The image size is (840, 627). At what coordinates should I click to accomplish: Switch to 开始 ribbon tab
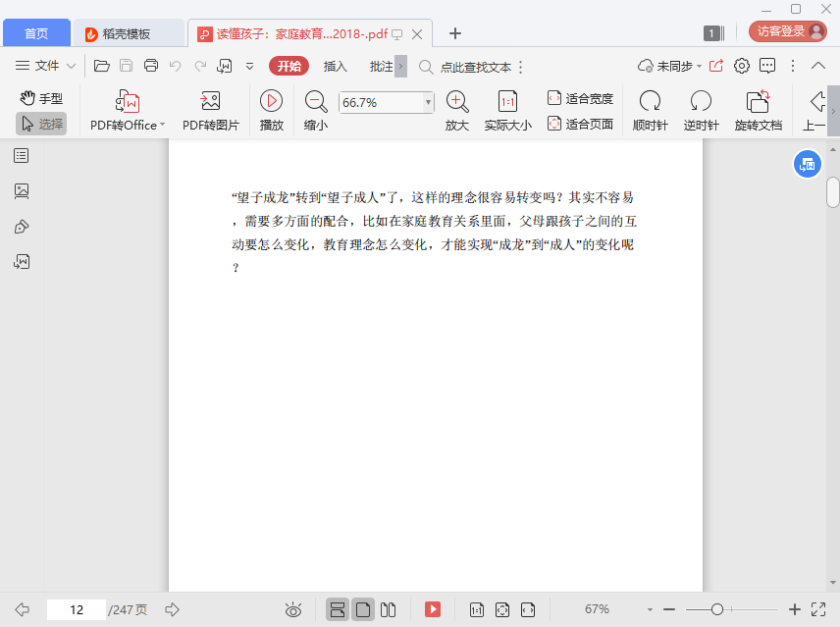(x=289, y=66)
